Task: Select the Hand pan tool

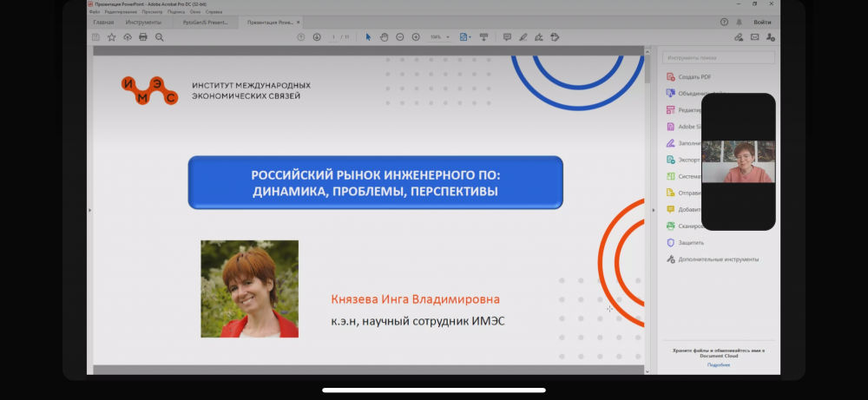Action: tap(384, 37)
